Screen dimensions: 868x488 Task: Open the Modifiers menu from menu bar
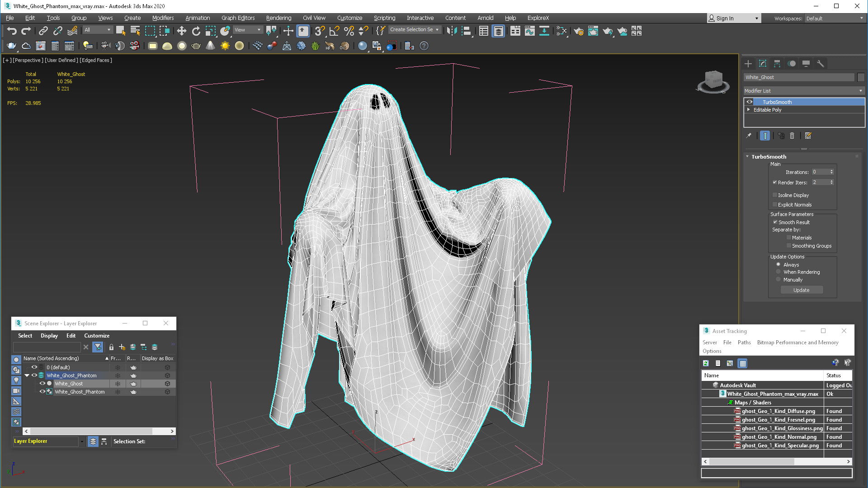point(161,17)
